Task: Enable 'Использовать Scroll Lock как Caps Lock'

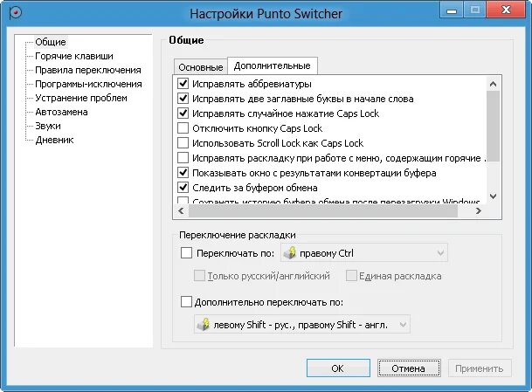Action: [183, 143]
